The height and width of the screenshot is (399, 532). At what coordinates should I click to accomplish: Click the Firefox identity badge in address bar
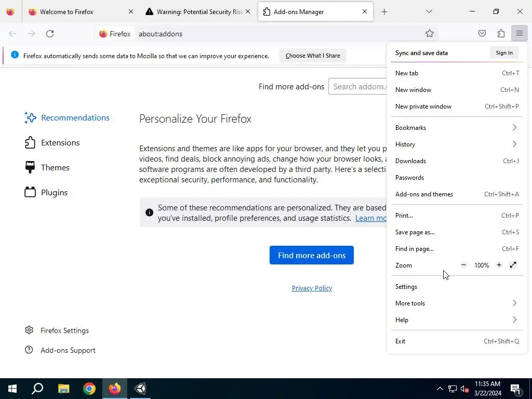pyautogui.click(x=115, y=34)
